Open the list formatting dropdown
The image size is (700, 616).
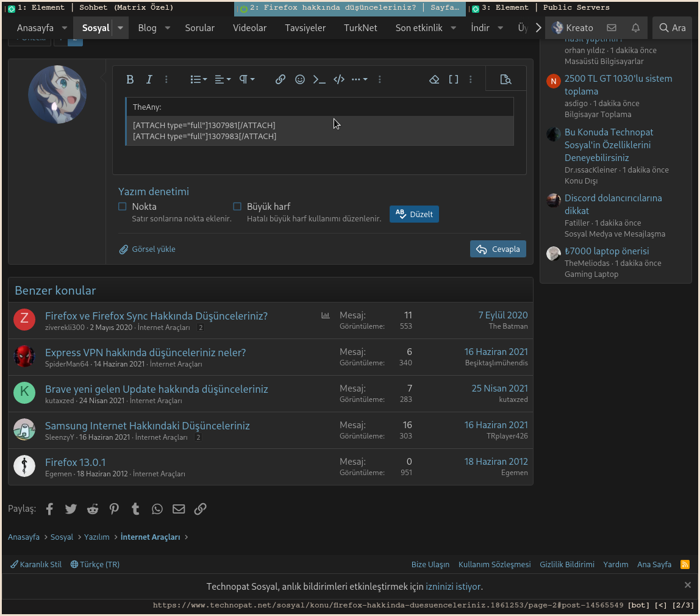pos(198,79)
